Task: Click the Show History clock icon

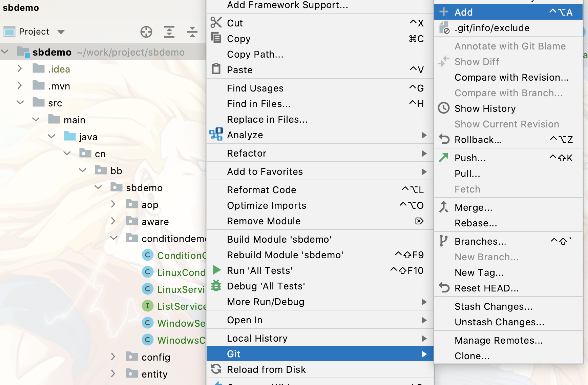Action: [x=444, y=108]
